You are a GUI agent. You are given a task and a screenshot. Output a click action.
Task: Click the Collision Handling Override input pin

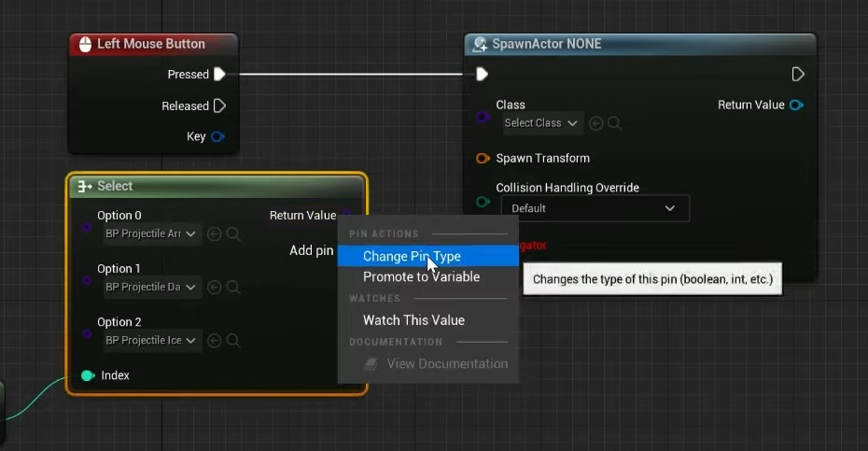pos(483,202)
